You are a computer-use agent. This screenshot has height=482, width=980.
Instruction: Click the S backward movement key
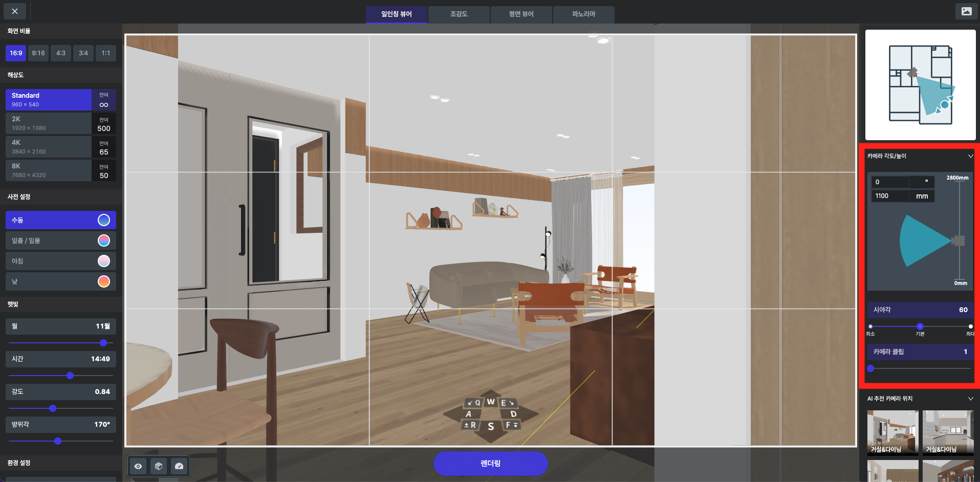[491, 426]
